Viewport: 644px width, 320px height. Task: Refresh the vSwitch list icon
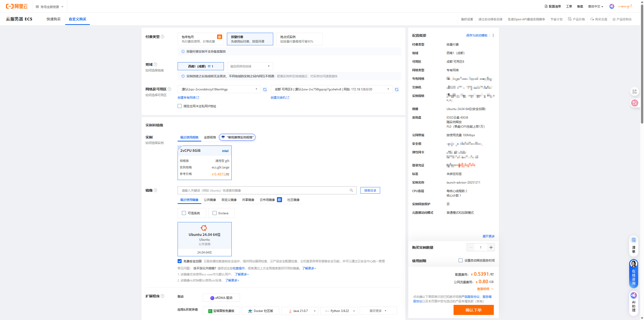tap(397, 90)
